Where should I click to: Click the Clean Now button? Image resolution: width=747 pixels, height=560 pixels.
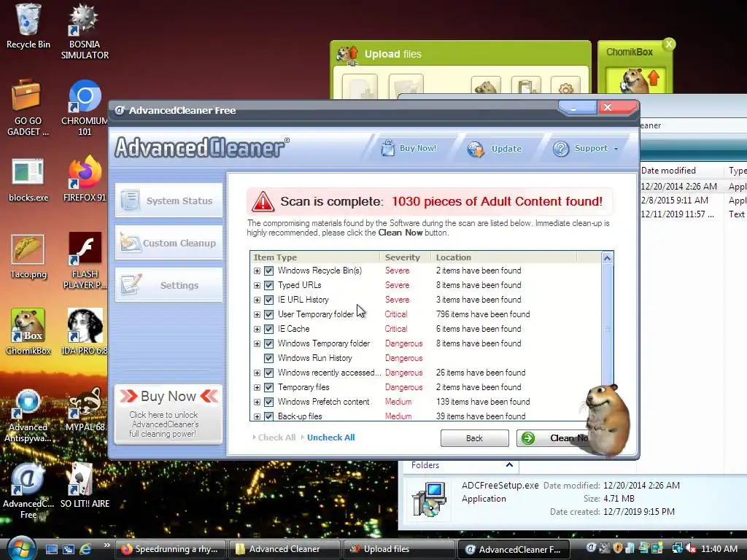[x=554, y=438]
